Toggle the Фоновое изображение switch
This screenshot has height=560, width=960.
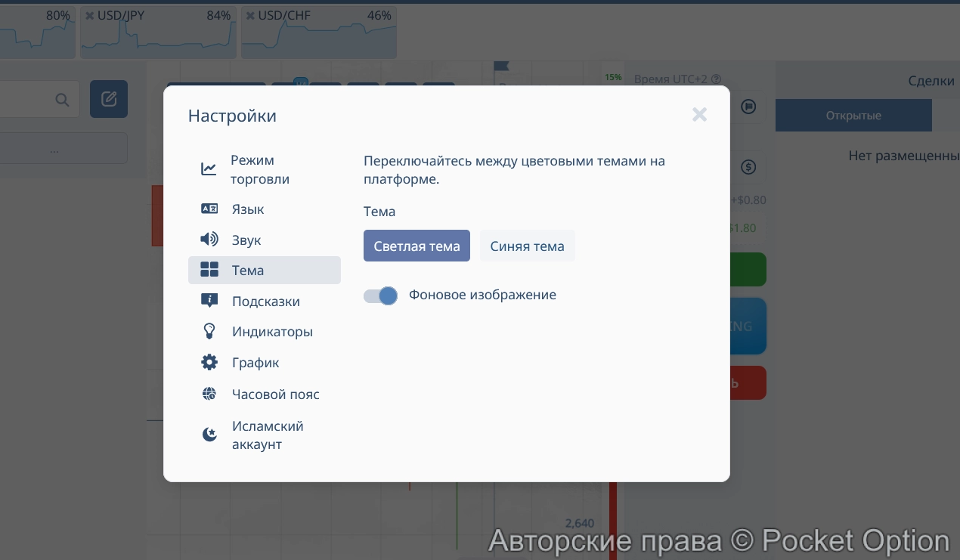pyautogui.click(x=380, y=295)
